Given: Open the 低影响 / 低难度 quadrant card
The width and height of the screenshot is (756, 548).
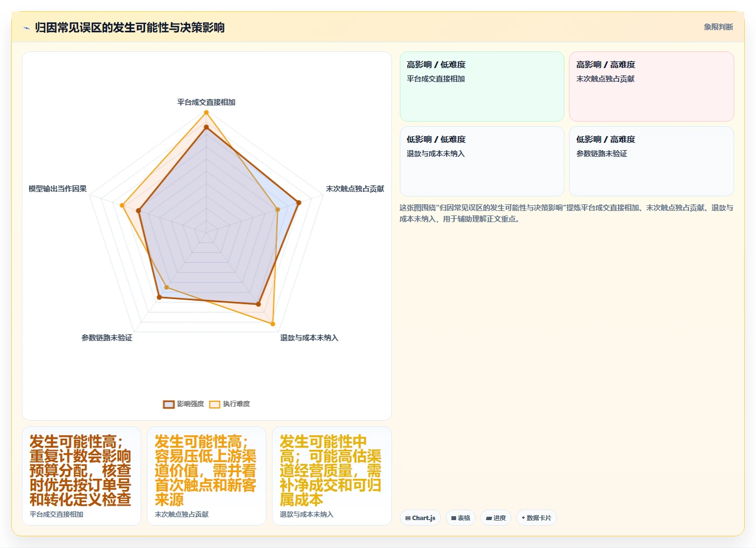Looking at the screenshot, I should [x=482, y=161].
